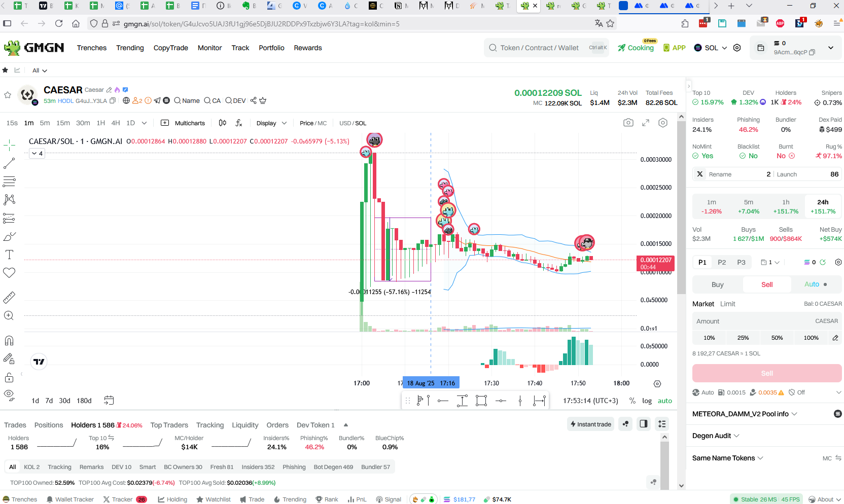The width and height of the screenshot is (844, 504).
Task: Open the Telegram link for CAESAR
Action: click(157, 100)
